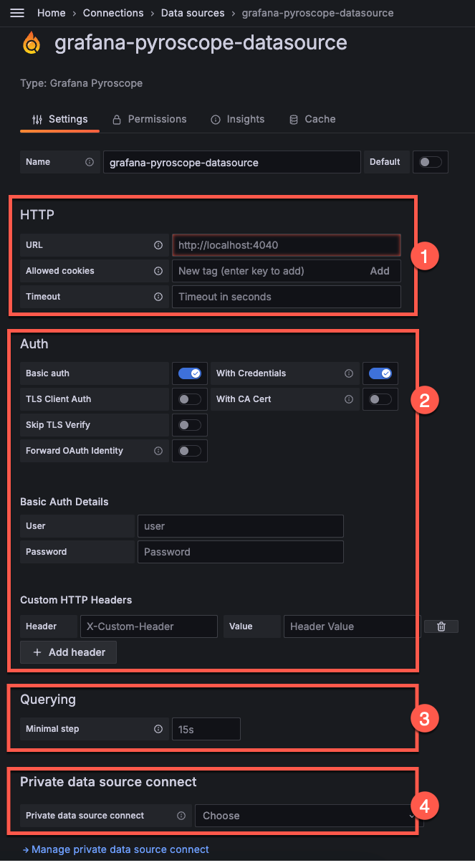Image resolution: width=475 pixels, height=868 pixels.
Task: Click the info icon next to URL
Action: [158, 245]
